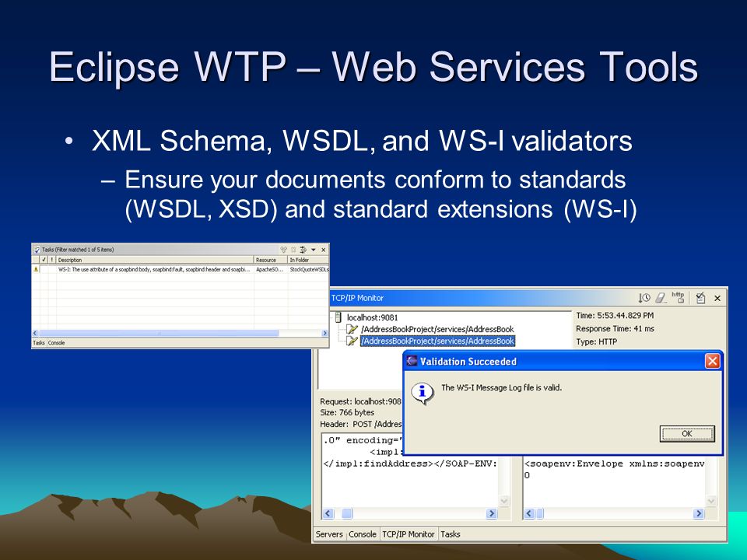Click 'The WS-I Message Log file is valid.' text
This screenshot has height=560, width=747.
coord(501,387)
